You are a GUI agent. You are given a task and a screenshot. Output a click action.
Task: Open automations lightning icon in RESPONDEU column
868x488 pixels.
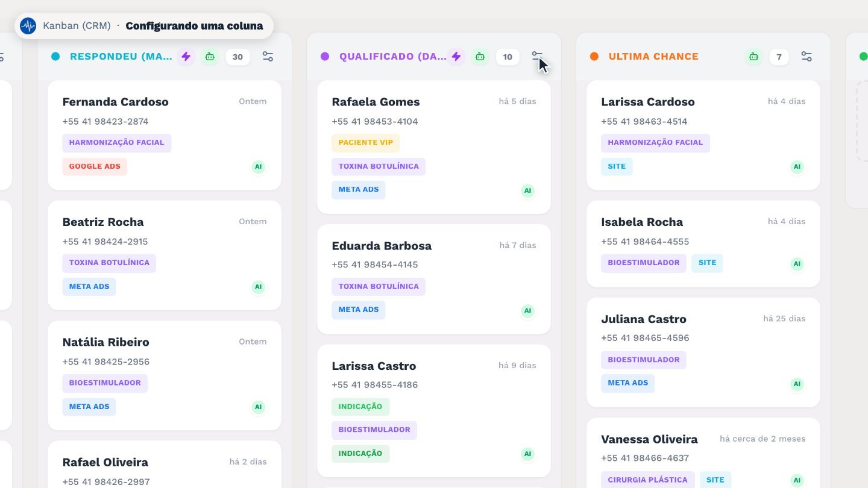click(186, 57)
